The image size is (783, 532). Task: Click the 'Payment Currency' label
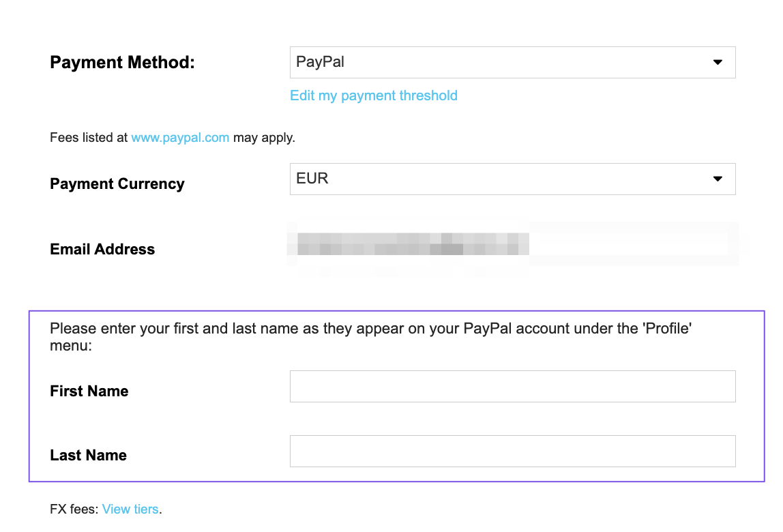(117, 184)
